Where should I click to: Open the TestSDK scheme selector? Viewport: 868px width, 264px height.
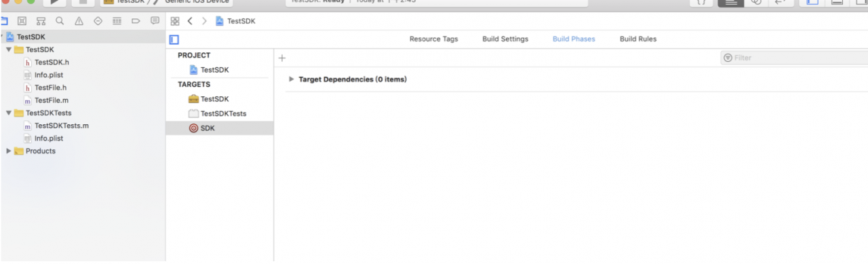pyautogui.click(x=127, y=2)
